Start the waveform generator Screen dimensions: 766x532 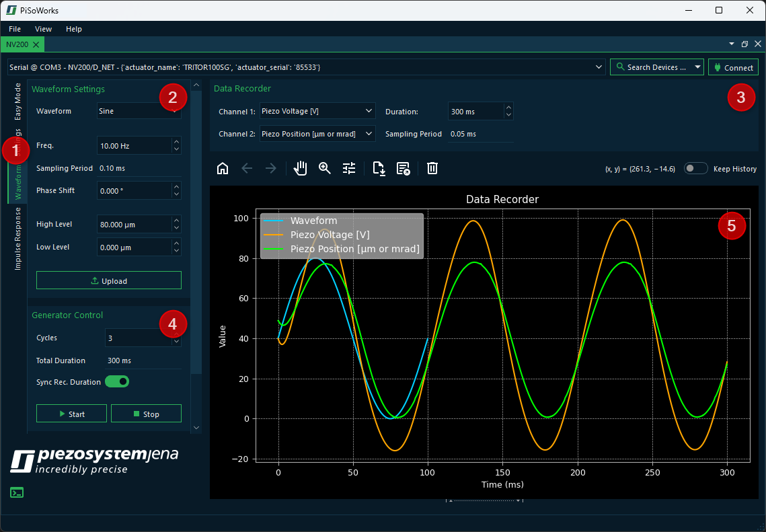71,414
